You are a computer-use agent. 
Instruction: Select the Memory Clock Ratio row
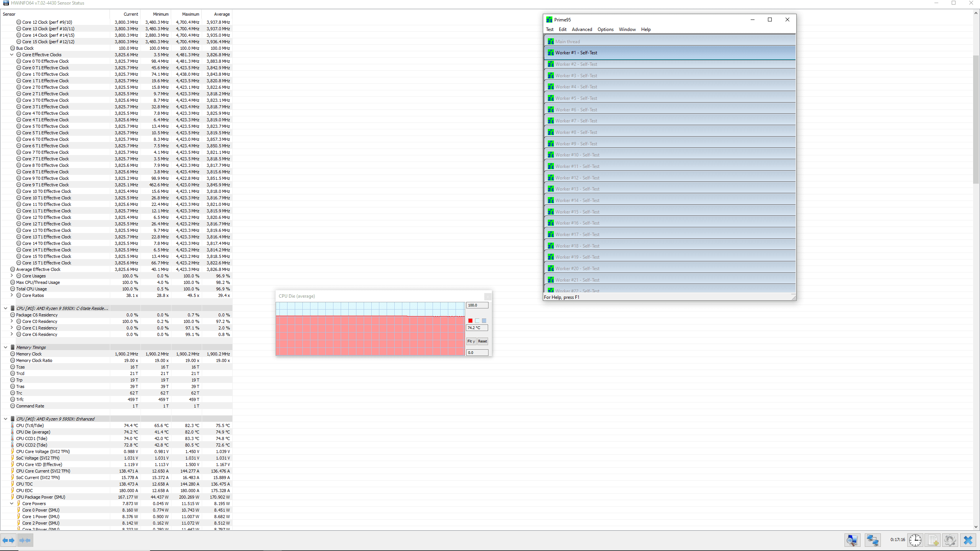116,360
